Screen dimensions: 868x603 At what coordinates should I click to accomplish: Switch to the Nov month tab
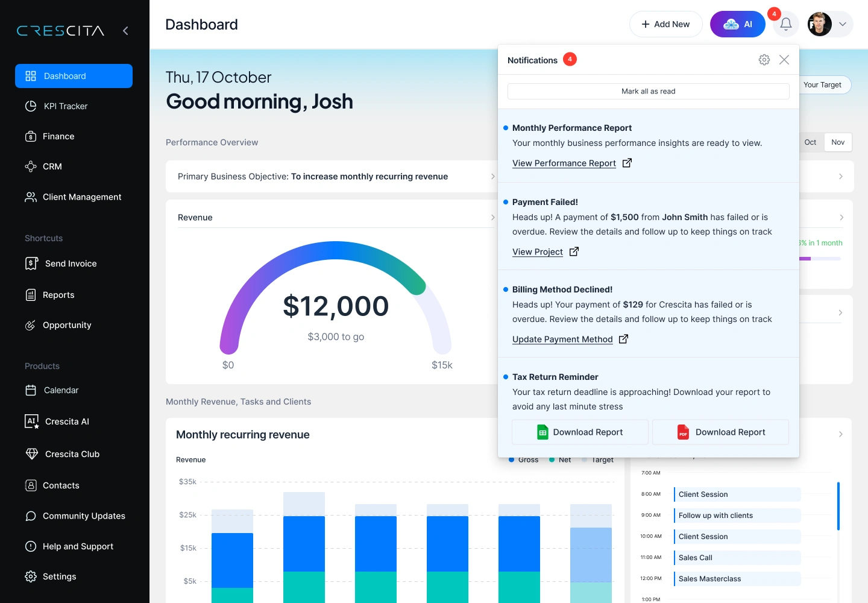click(838, 142)
